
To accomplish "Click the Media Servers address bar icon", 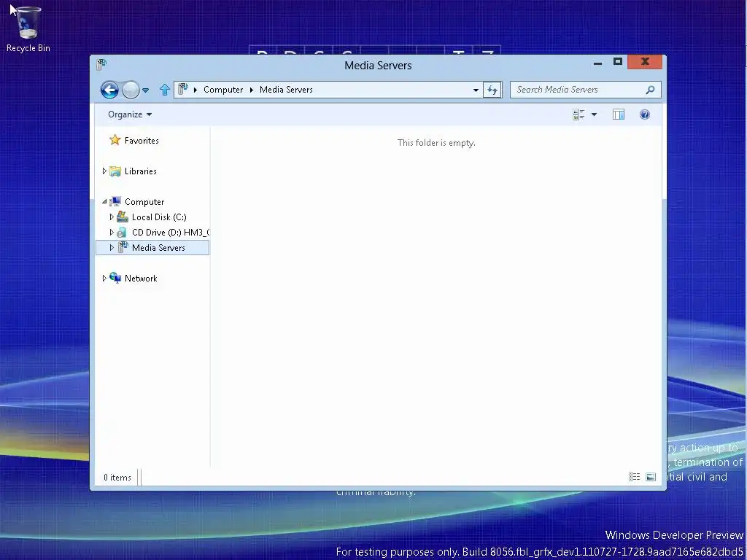I will (183, 89).
